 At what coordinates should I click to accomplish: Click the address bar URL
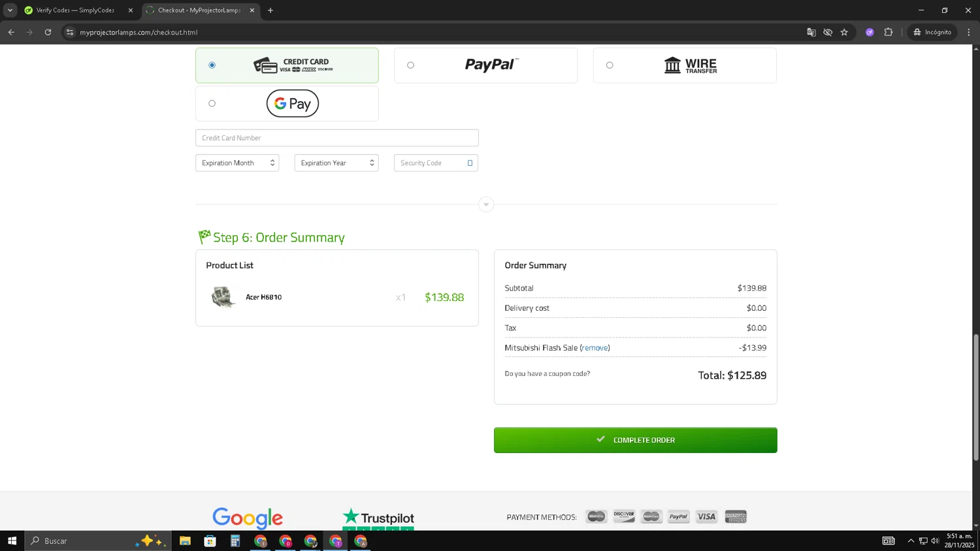click(139, 32)
